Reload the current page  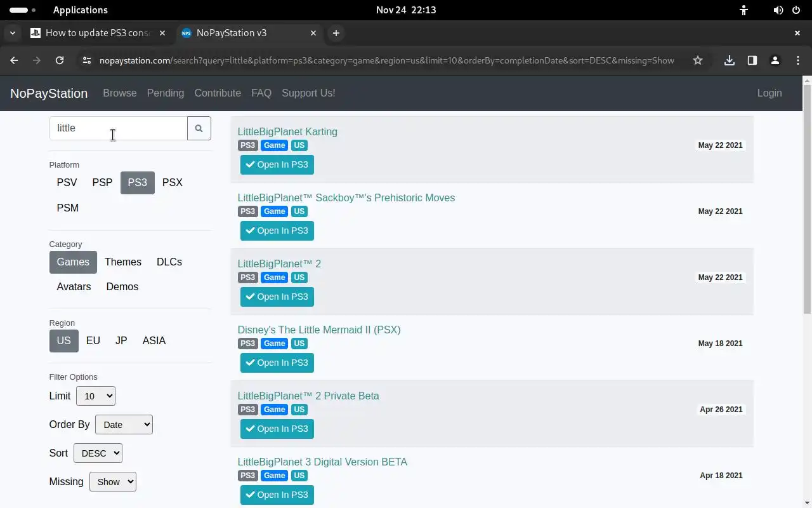click(60, 60)
